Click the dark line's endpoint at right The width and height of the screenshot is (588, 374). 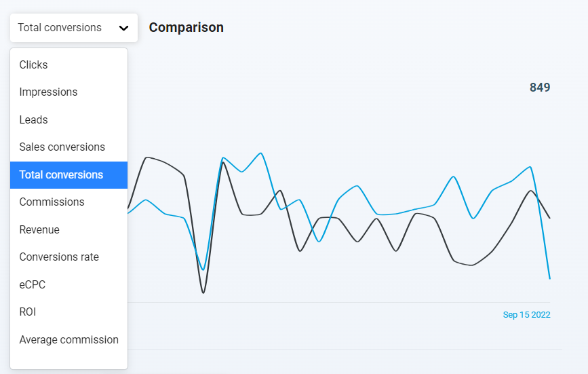point(550,218)
